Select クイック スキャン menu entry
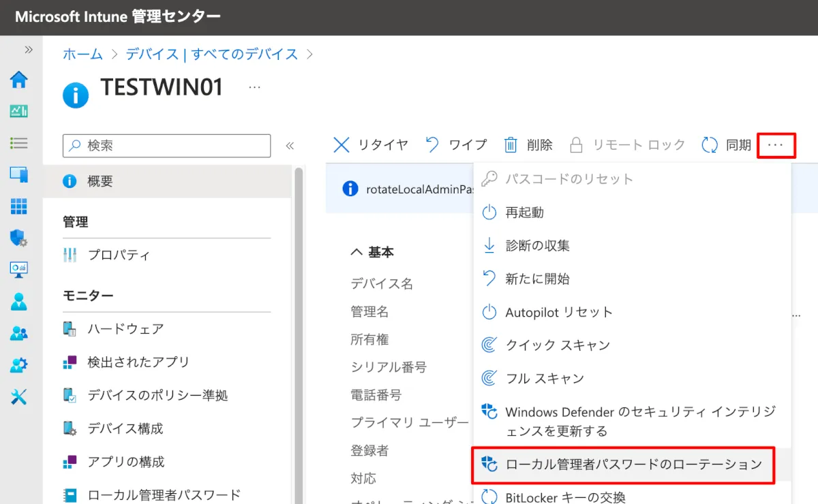818x504 pixels. (633, 345)
